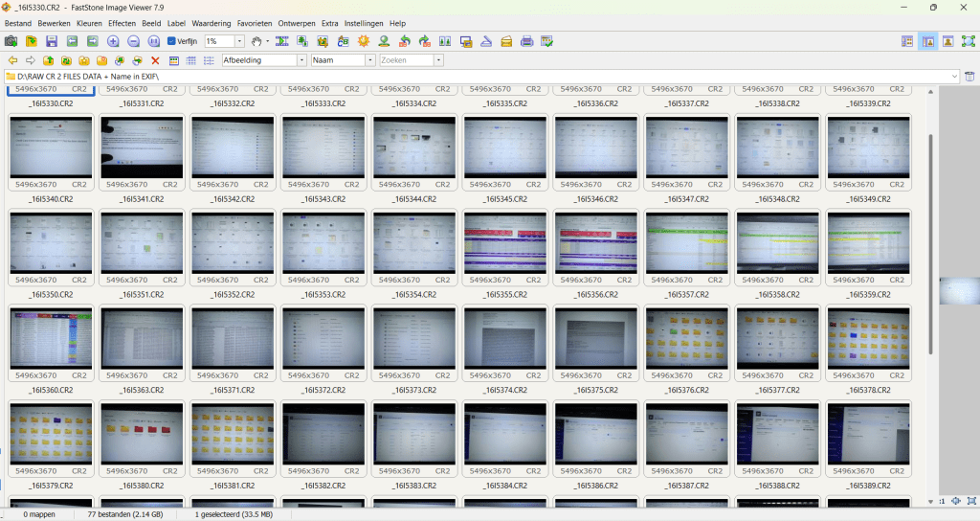980x521 pixels.
Task: Open the Effecten menu
Action: (x=122, y=23)
